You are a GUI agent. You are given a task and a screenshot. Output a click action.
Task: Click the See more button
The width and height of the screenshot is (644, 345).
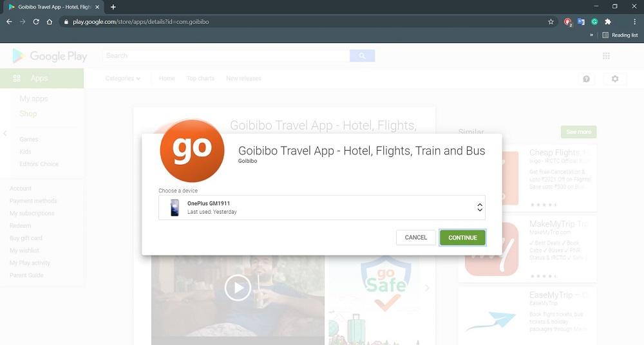point(579,132)
